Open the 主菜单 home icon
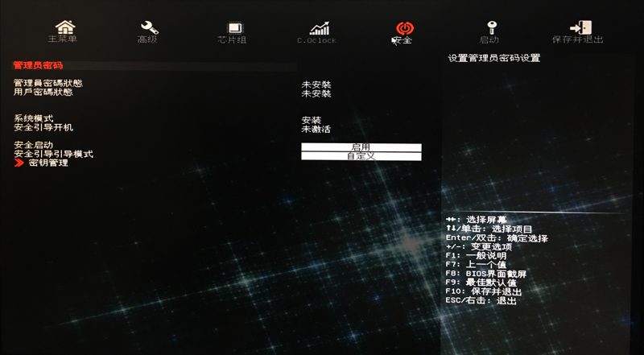The width and height of the screenshot is (644, 355). [x=65, y=27]
